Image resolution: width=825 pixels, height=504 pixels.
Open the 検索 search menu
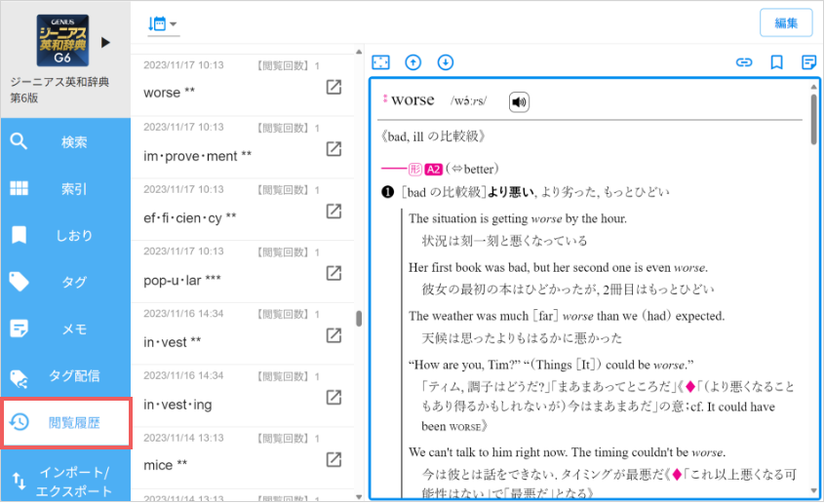(65, 142)
